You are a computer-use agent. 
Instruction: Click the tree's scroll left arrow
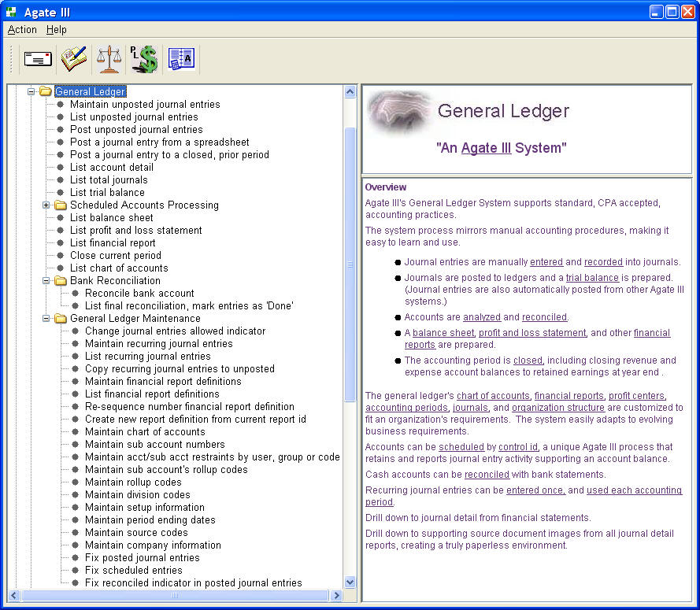pos(14,595)
